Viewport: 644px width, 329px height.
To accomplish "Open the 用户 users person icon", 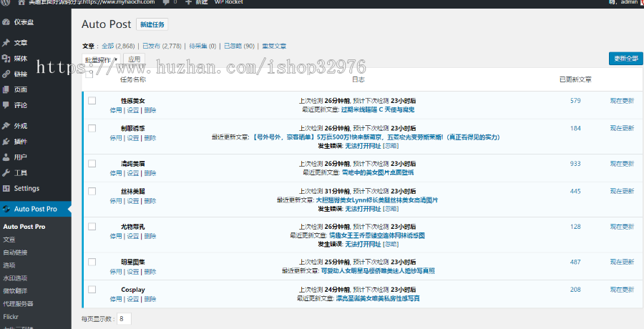I will click(6, 157).
